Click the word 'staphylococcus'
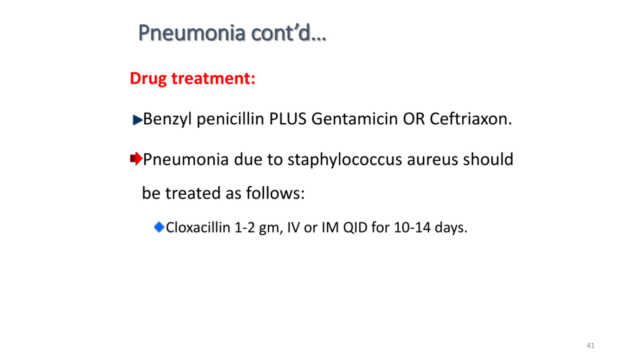 coord(344,160)
